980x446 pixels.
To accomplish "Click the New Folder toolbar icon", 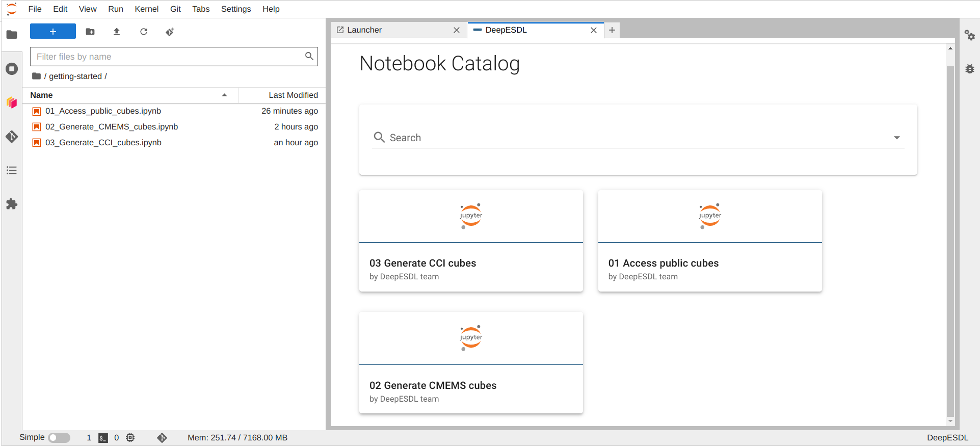I will point(90,32).
